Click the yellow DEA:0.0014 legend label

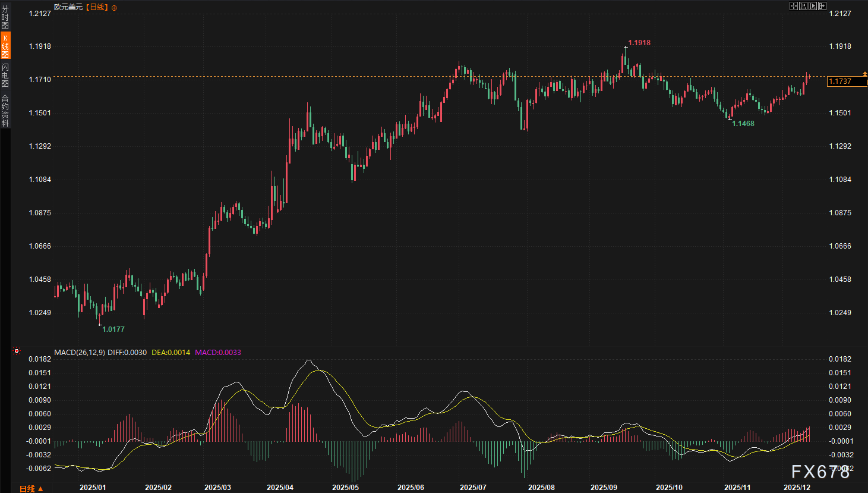coord(171,353)
